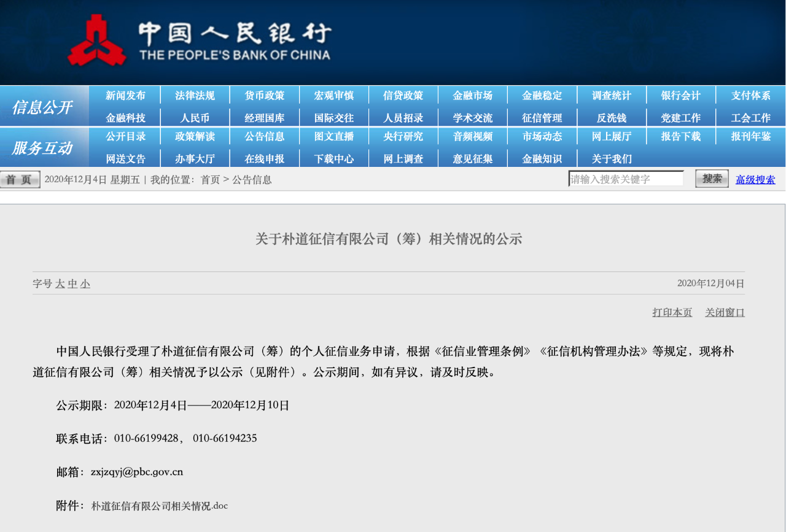Select 公告信息 in service menu
The image size is (786, 532).
(265, 137)
